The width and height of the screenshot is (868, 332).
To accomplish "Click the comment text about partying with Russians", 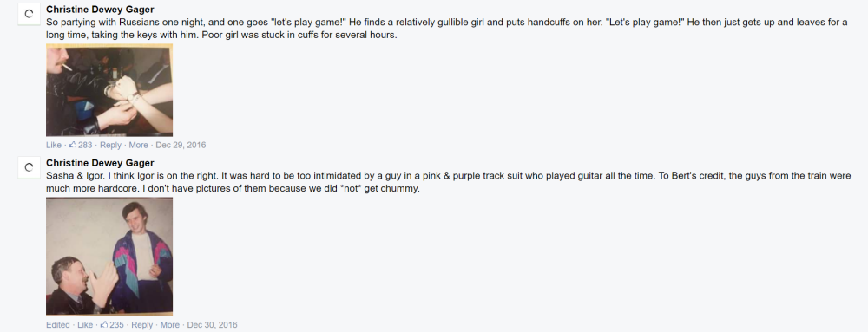I will 446,29.
